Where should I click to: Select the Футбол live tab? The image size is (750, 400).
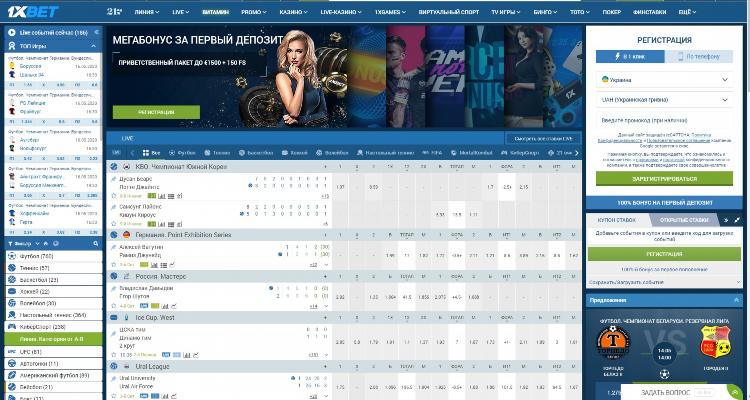[x=182, y=153]
